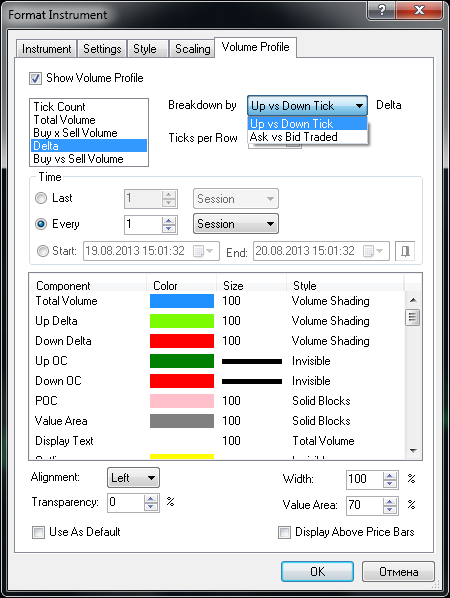Click the Up Delta green color swatch

(182, 321)
